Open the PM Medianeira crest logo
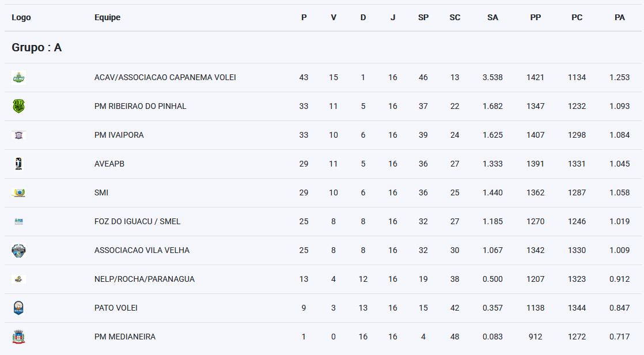This screenshot has height=355, width=644. (18, 337)
